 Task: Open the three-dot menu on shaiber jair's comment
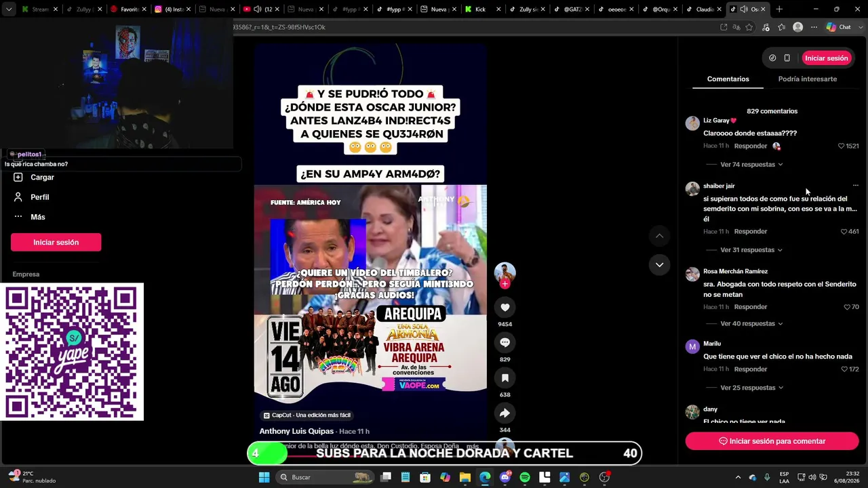tap(855, 185)
